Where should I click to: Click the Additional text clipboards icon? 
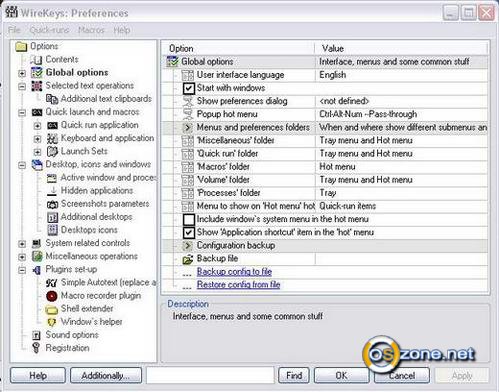coord(52,99)
